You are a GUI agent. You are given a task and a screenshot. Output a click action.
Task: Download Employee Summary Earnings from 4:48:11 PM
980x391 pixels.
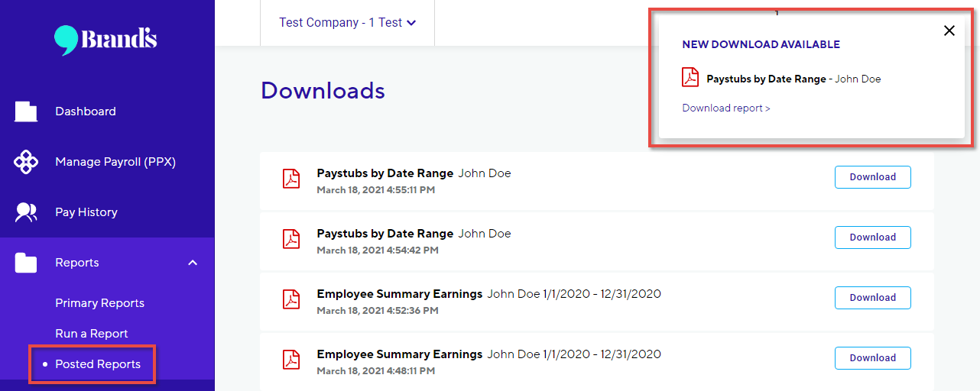pyautogui.click(x=872, y=358)
